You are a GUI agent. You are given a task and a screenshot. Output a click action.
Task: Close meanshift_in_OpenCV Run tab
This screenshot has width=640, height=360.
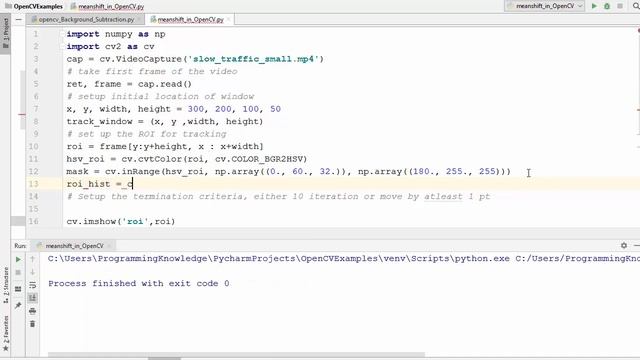pyautogui.click(x=109, y=246)
